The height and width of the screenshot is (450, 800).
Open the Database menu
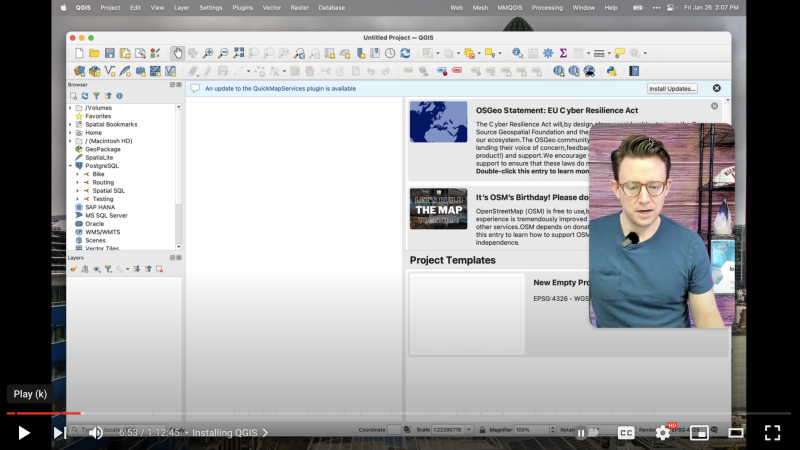332,8
